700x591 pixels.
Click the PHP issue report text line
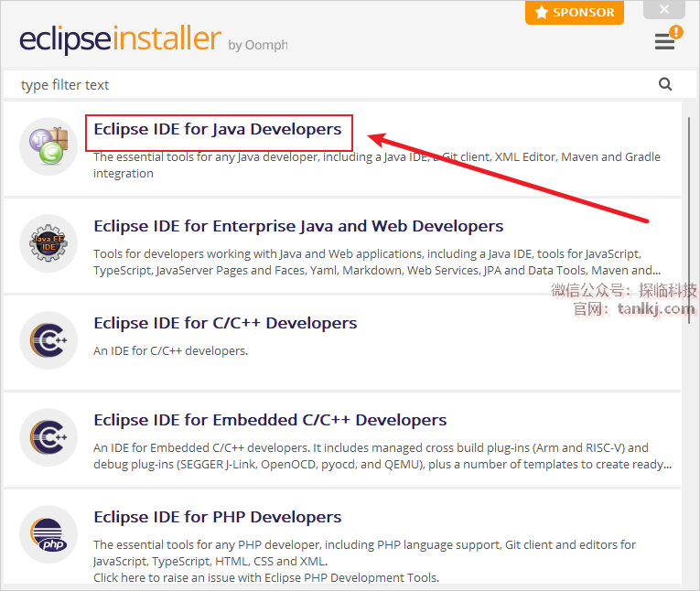click(265, 577)
